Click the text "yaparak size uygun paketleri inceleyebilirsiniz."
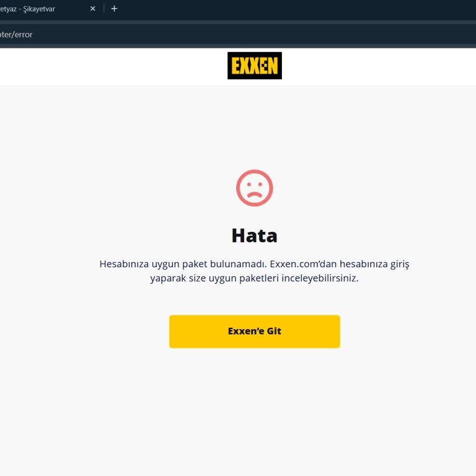Screen dimensions: 476x476 point(254,278)
